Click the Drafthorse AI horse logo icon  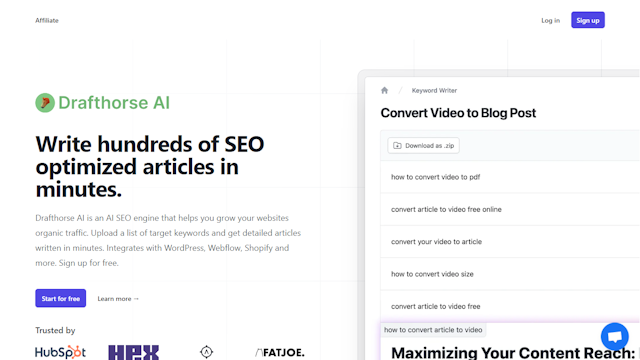45,102
